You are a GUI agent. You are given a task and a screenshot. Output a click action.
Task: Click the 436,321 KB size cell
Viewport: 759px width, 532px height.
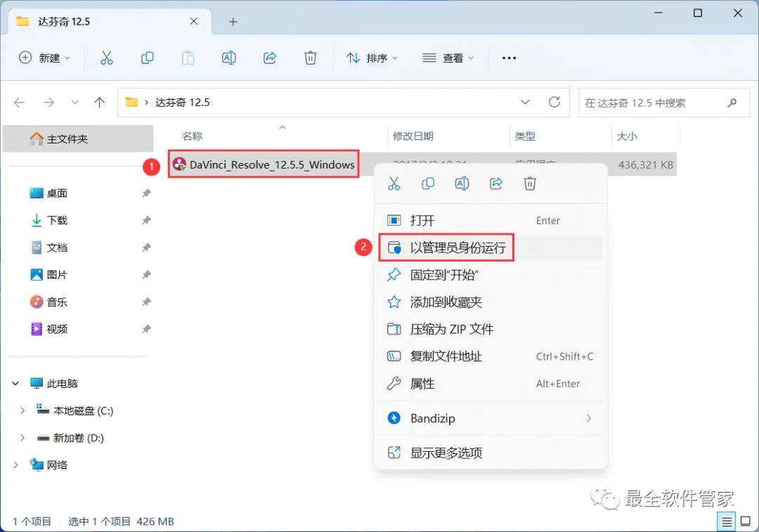coord(645,164)
